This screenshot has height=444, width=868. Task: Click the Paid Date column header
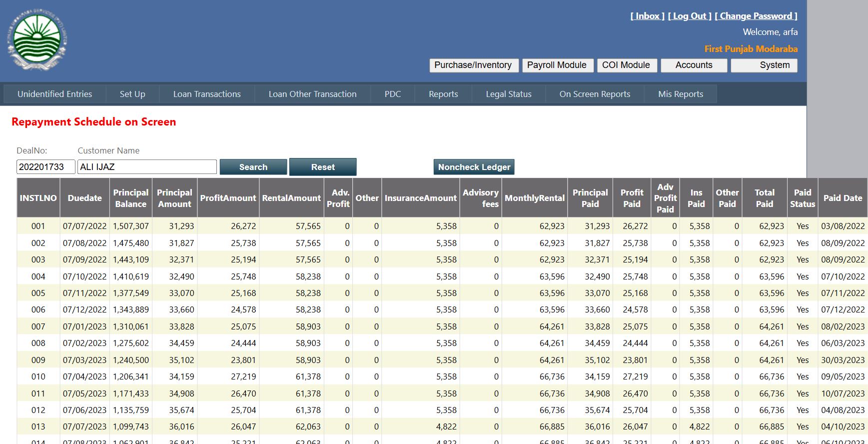(843, 198)
